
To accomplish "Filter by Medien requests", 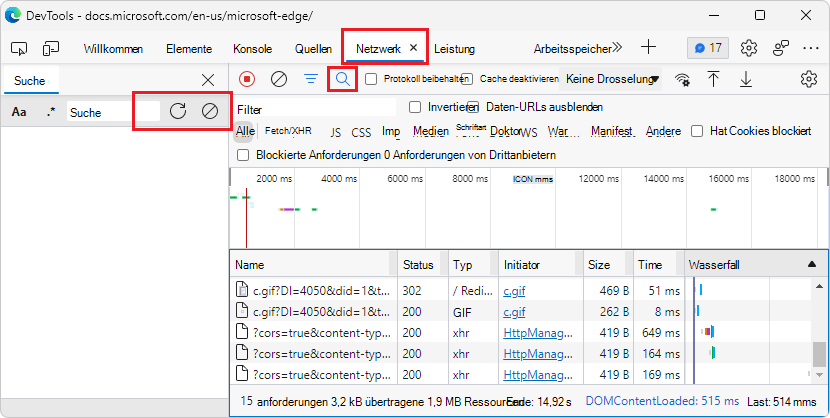I will tap(431, 131).
